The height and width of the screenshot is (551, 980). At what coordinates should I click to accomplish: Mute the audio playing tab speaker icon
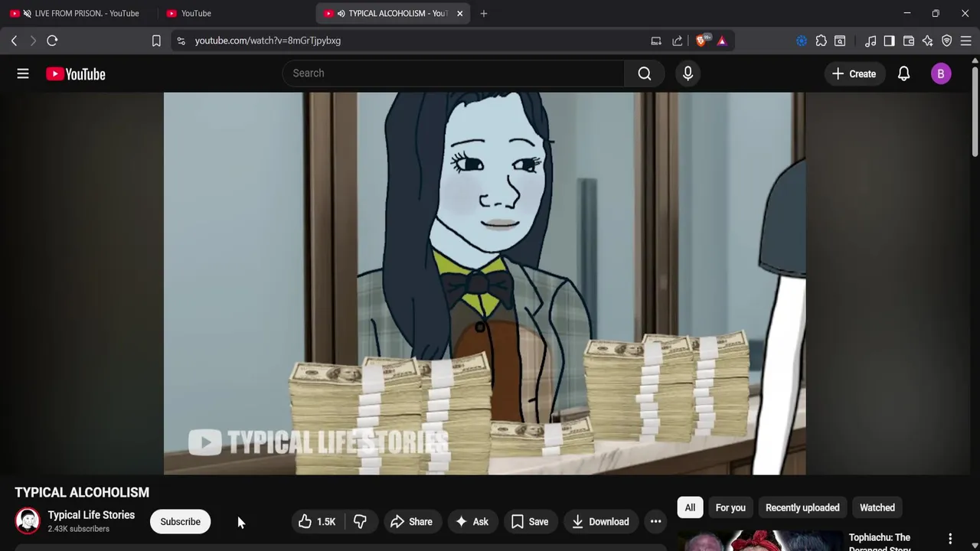341,13
